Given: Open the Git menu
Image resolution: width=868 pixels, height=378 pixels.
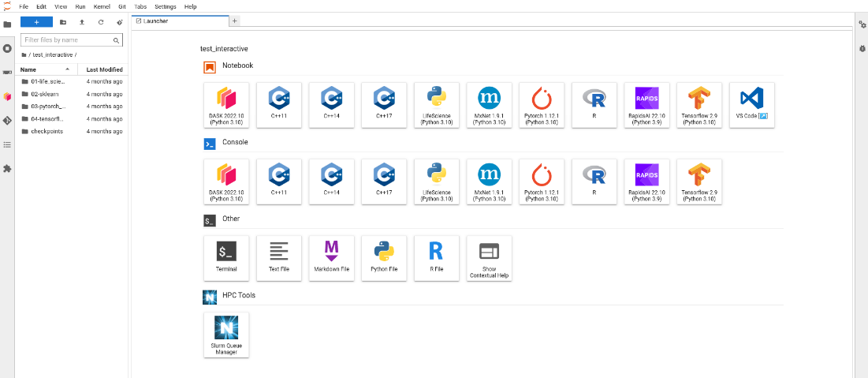Looking at the screenshot, I should (x=122, y=6).
